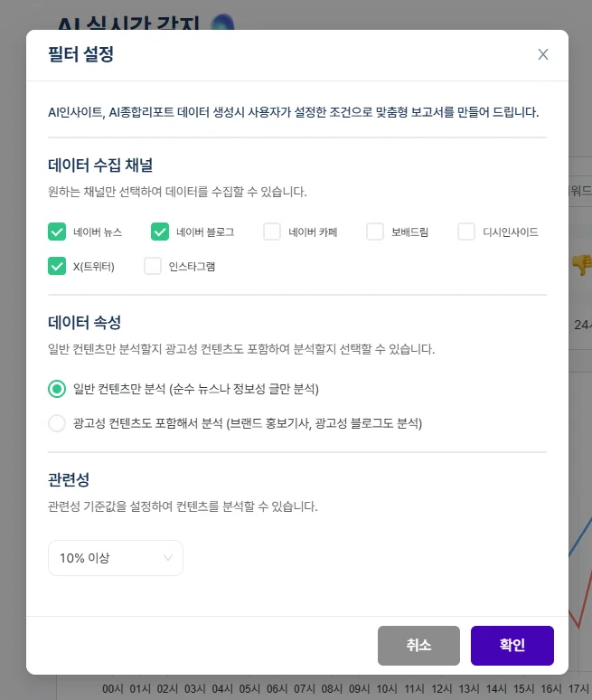Click the thumbs-down icon behind the dialog
This screenshot has width=592, height=700.
(581, 264)
